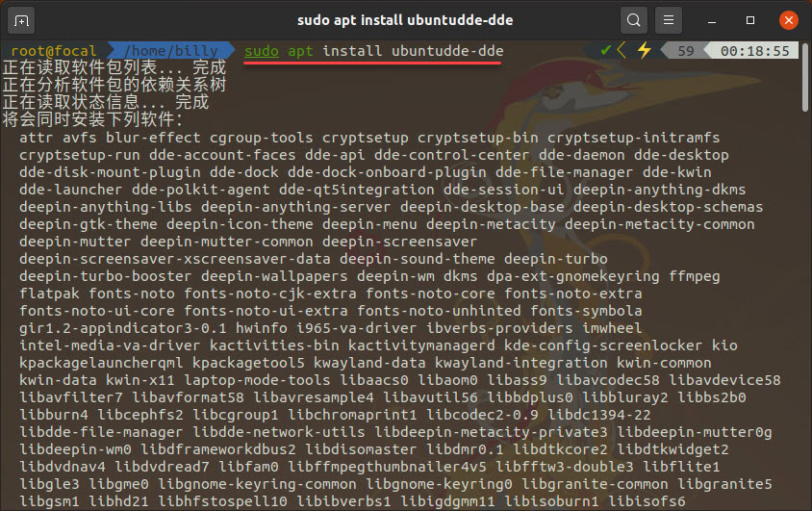Click package name cryptsetup-initramfs

point(634,138)
